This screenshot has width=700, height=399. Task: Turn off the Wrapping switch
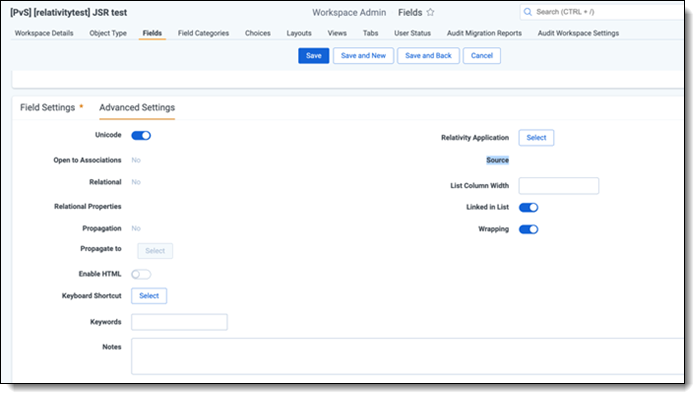point(529,229)
